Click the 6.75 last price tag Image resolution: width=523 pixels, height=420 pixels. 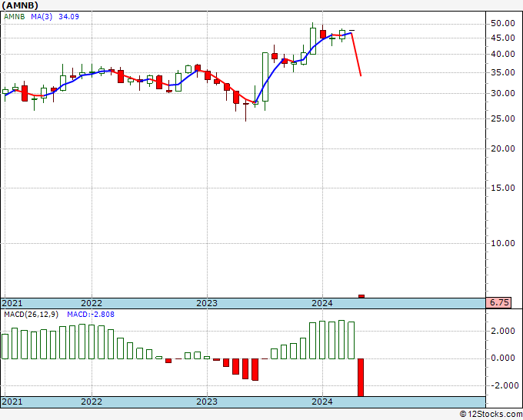click(498, 303)
